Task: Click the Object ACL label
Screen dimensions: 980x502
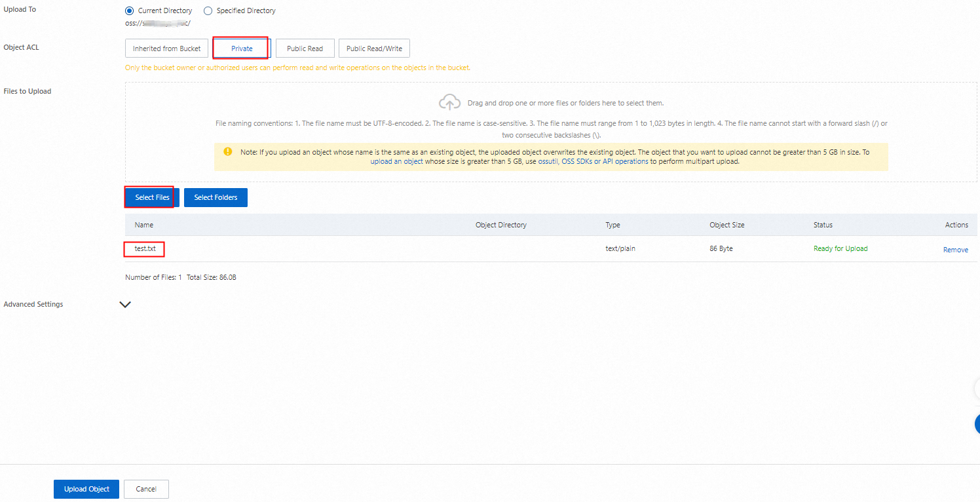Action: coord(22,47)
